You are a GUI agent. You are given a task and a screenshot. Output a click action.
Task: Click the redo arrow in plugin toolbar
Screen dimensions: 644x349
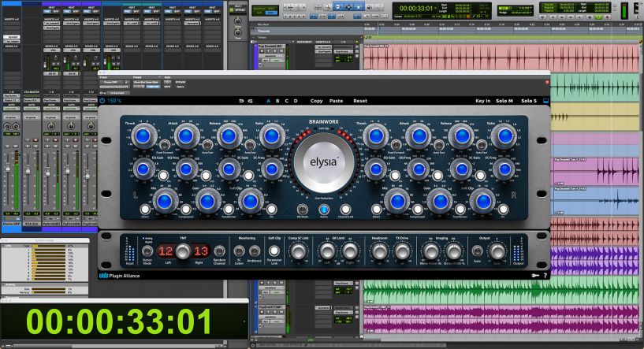click(250, 101)
